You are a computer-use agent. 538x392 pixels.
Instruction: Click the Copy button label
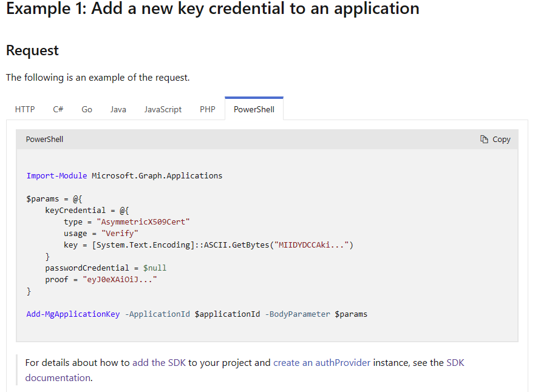[x=500, y=139]
